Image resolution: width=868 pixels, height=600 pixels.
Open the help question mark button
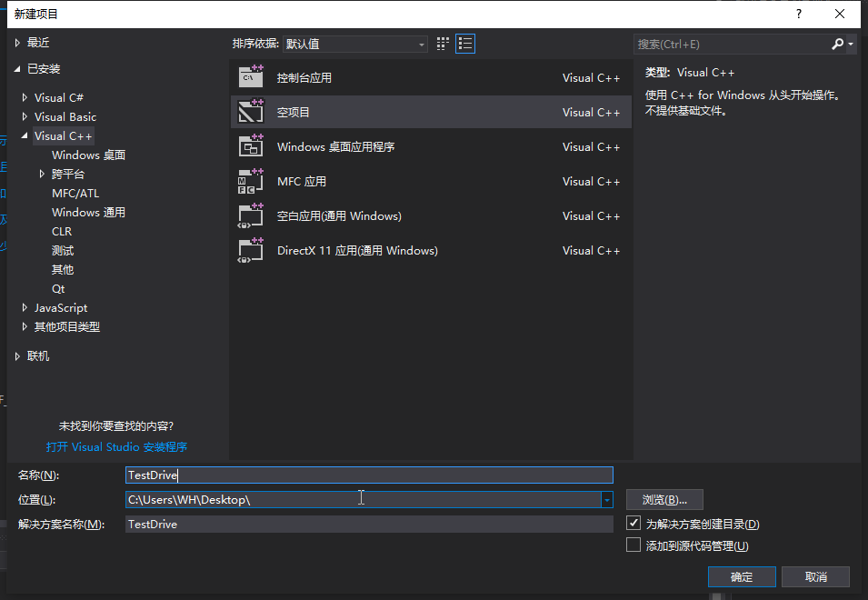coord(798,14)
